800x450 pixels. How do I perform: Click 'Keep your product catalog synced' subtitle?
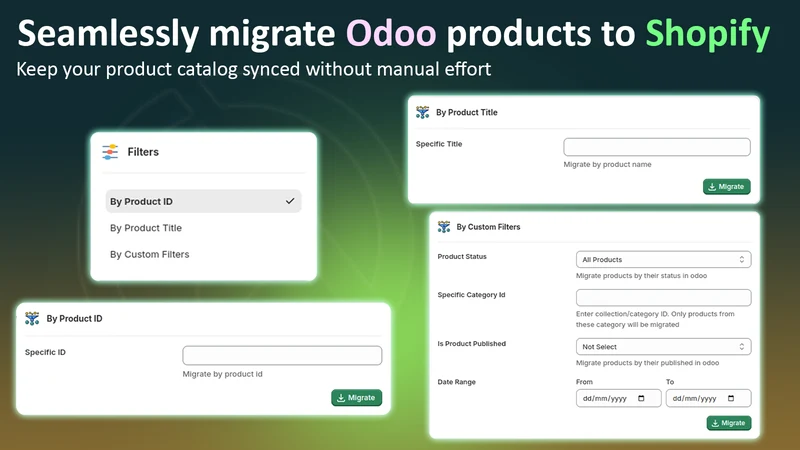pyautogui.click(x=254, y=69)
